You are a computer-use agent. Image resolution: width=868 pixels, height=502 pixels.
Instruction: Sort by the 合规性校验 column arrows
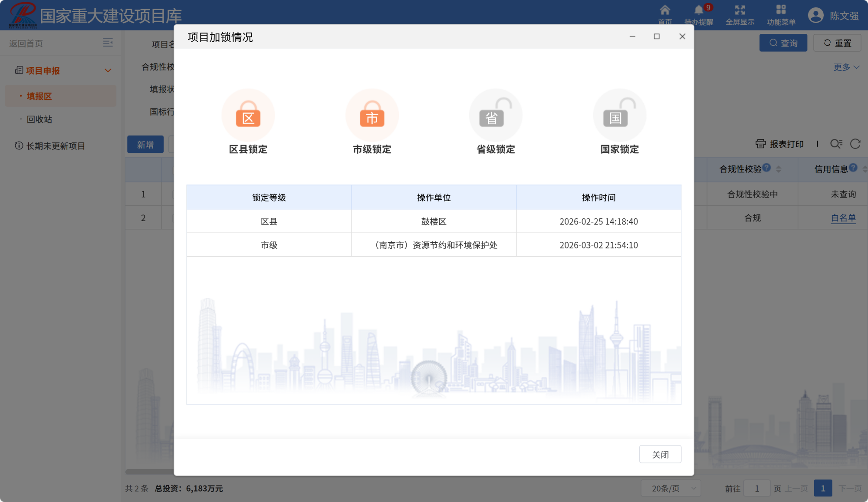[x=779, y=169]
